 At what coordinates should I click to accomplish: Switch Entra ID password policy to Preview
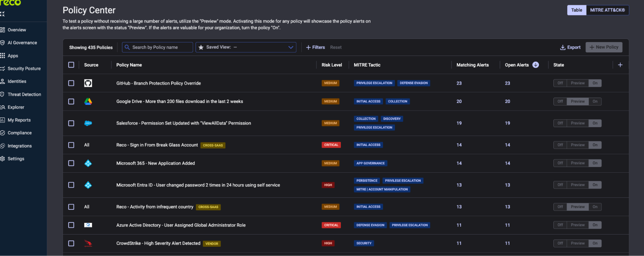pos(578,185)
